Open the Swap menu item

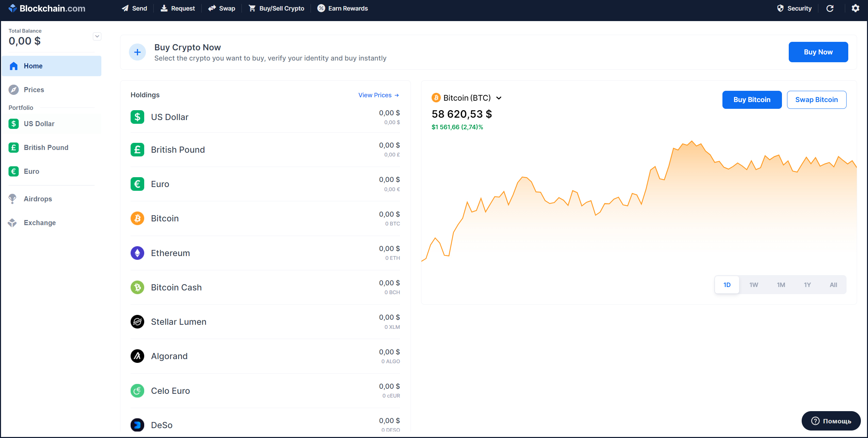coord(221,8)
